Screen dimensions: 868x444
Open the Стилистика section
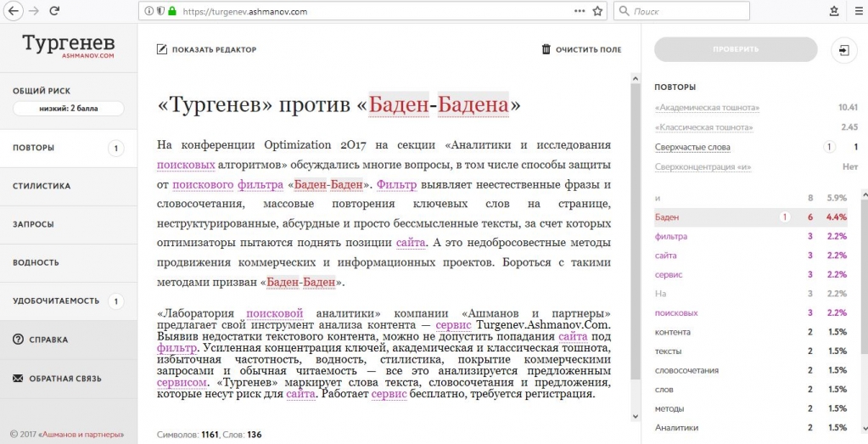[69, 186]
